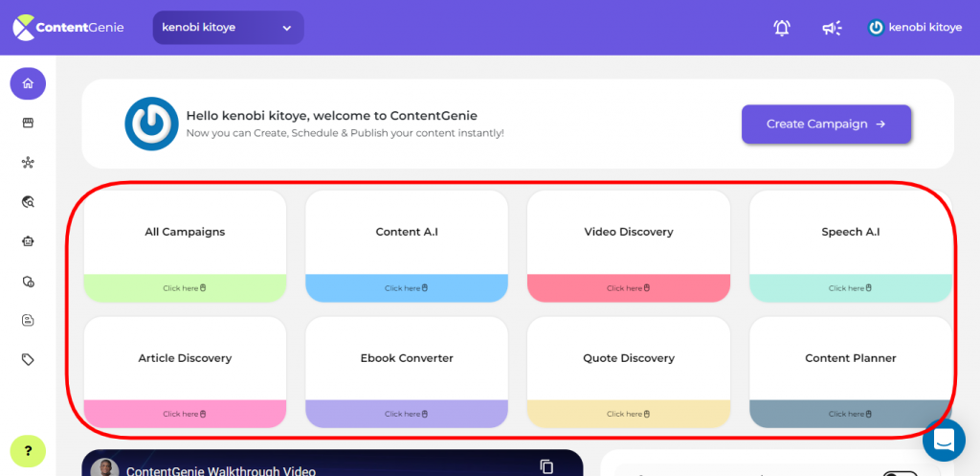The width and height of the screenshot is (980, 476).
Task: Open the globe search sidebar icon
Action: (28, 201)
